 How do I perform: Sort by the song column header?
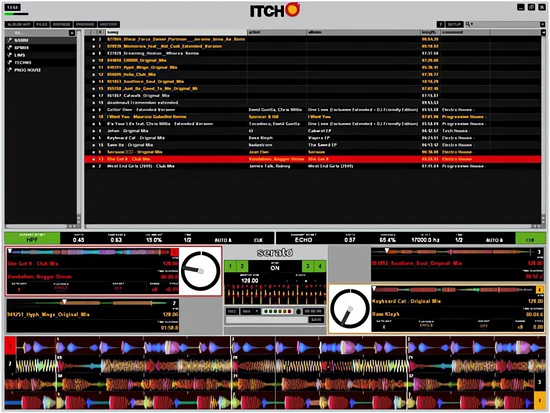coord(175,32)
